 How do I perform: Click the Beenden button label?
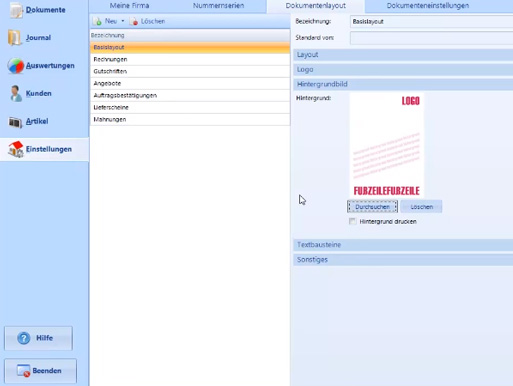point(47,371)
